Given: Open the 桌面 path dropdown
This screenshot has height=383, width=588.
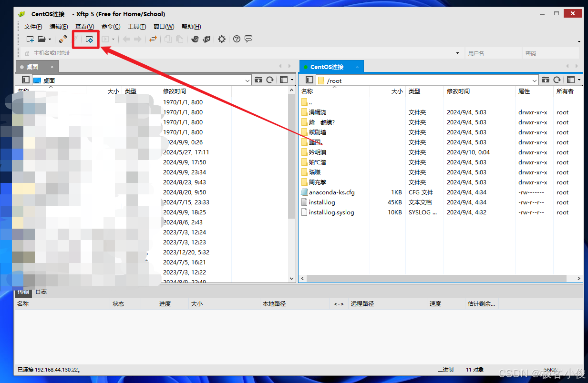Looking at the screenshot, I should tap(248, 81).
